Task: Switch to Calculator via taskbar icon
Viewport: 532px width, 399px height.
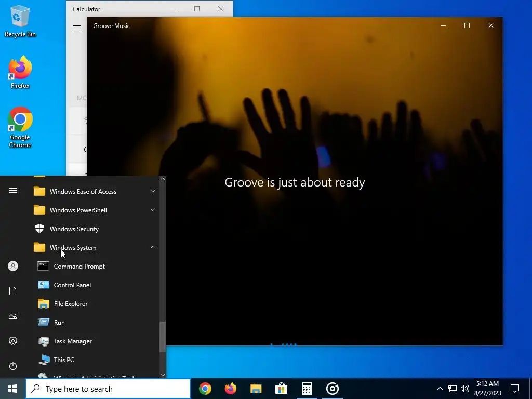Action: 307,389
